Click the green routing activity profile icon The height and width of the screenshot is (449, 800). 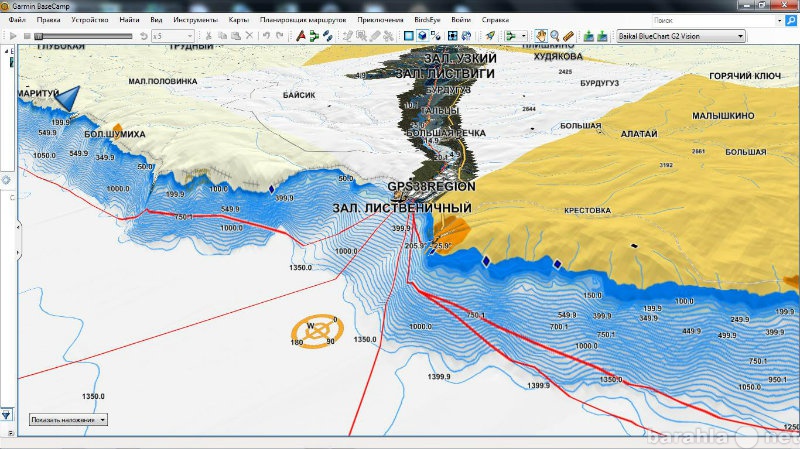point(511,36)
